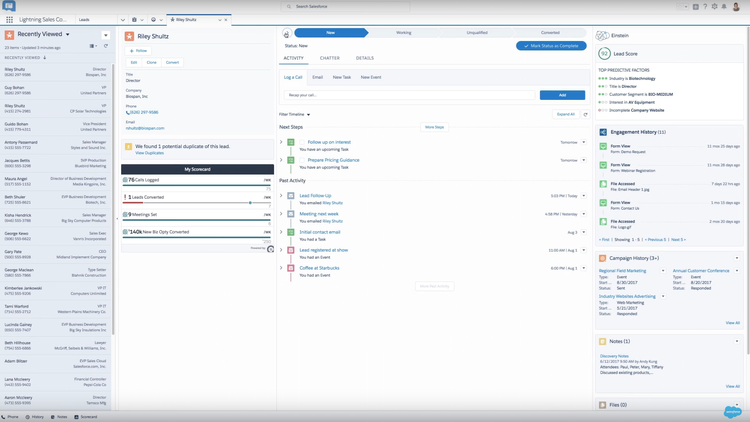Screen dimensions: 750x422
Task: Click the Leads Converted progress marker
Action: [x=250, y=203]
